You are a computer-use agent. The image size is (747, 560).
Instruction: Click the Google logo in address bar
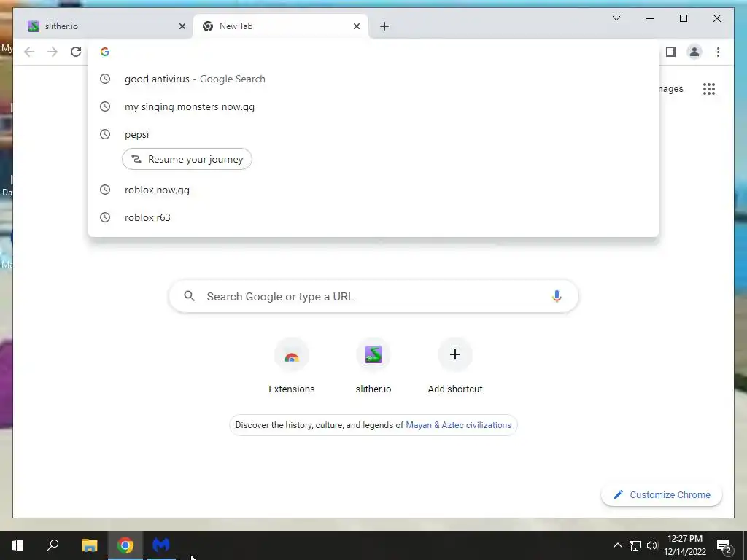click(105, 52)
